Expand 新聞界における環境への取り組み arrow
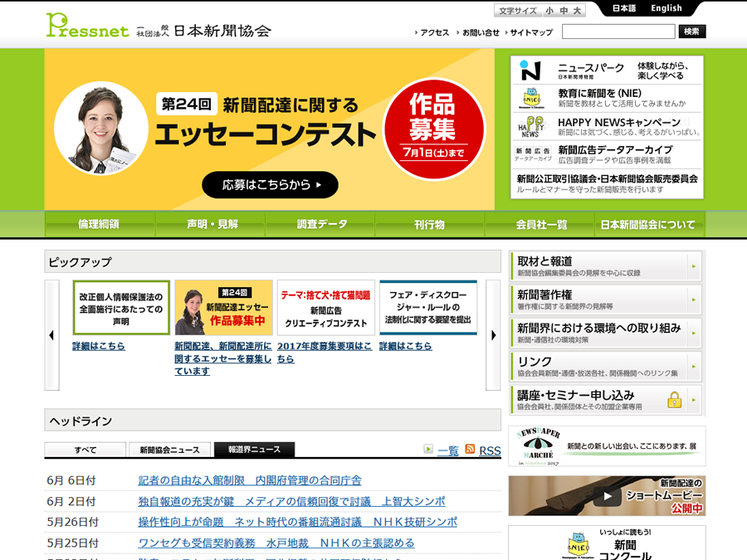747x560 pixels. tap(694, 333)
